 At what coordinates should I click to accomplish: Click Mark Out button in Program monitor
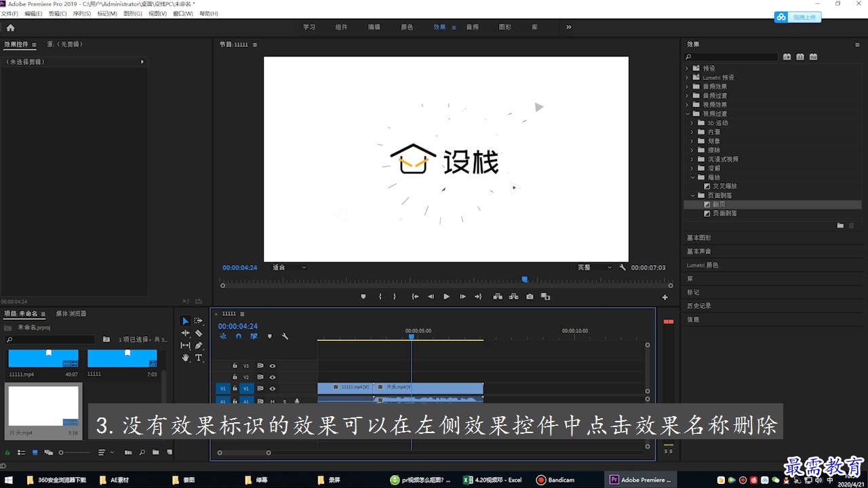click(x=394, y=296)
